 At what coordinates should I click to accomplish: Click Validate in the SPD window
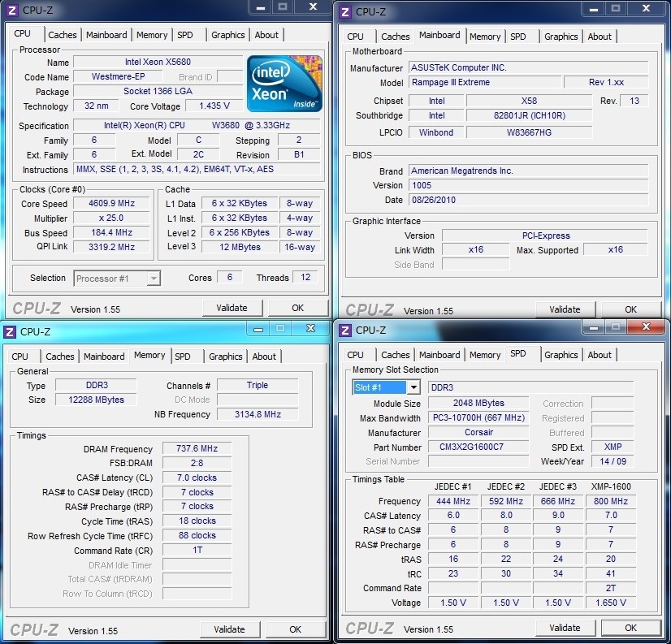[565, 628]
